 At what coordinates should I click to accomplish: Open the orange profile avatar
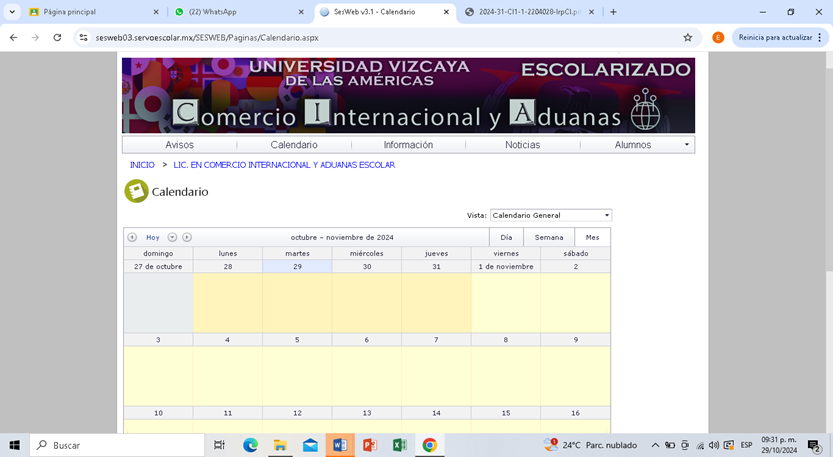click(x=718, y=37)
